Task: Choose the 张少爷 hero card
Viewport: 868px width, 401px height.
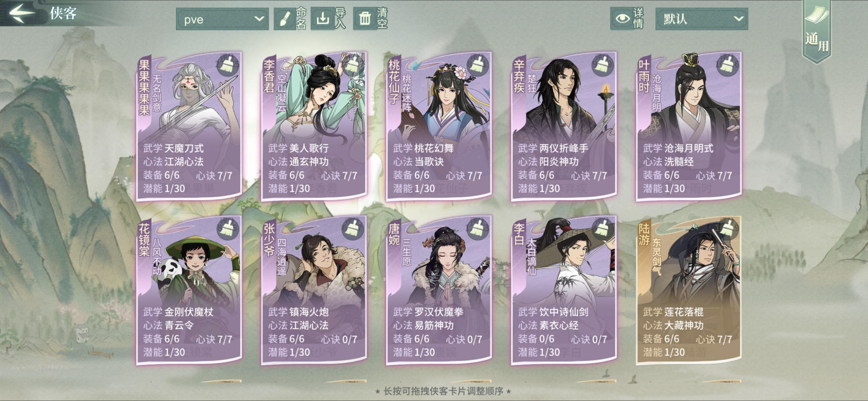Action: (314, 290)
